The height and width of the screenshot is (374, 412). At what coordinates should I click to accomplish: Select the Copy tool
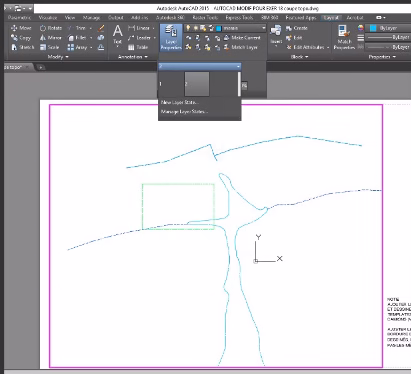(21, 38)
